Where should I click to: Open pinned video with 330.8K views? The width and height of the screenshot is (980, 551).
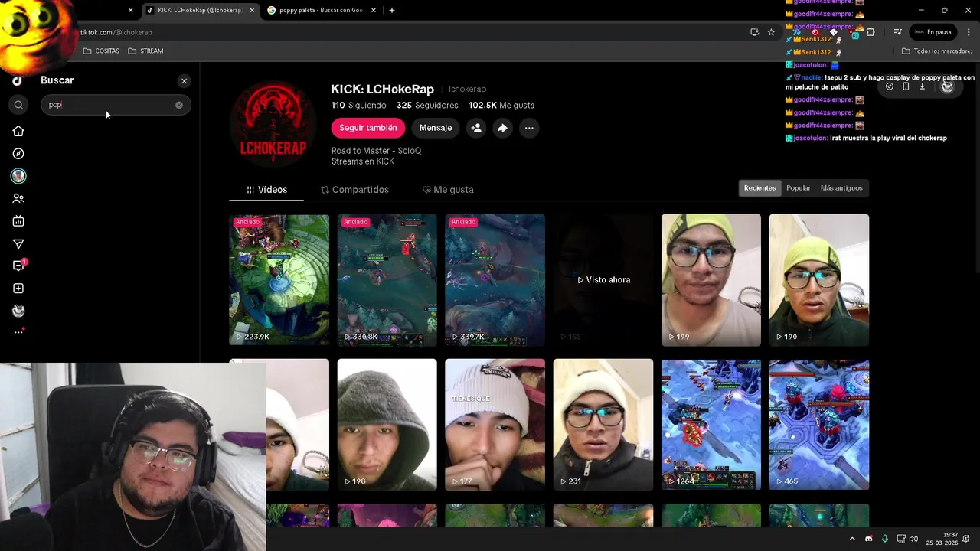pyautogui.click(x=387, y=280)
